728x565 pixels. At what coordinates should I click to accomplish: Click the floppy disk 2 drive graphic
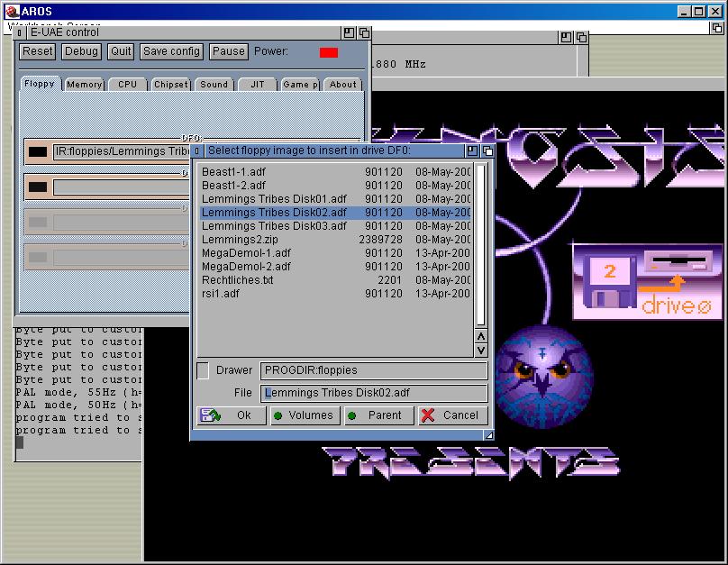click(648, 282)
